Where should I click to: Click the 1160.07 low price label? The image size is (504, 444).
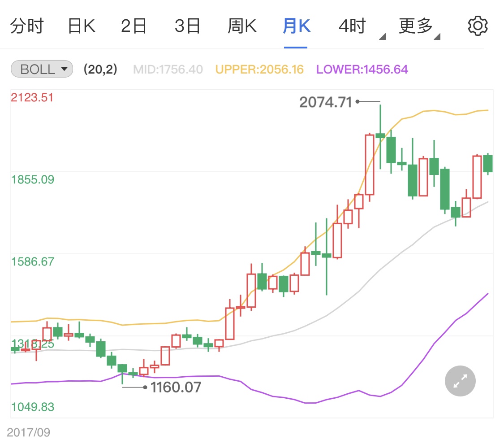click(x=176, y=387)
